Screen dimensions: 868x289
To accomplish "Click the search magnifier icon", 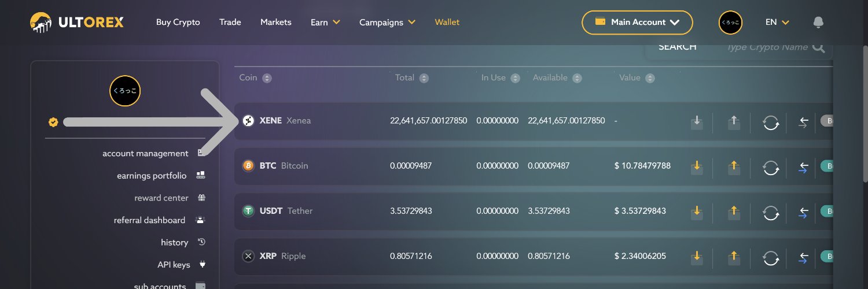I will [x=818, y=47].
